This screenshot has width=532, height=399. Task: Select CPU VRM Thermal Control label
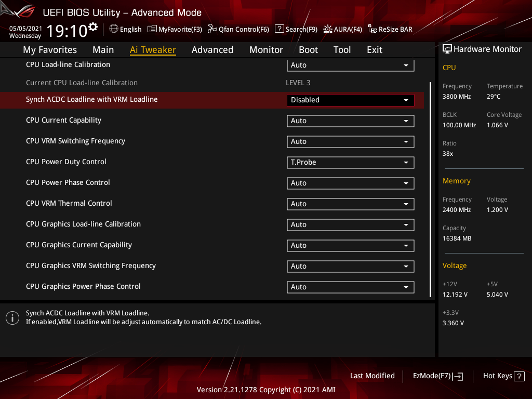tap(69, 203)
